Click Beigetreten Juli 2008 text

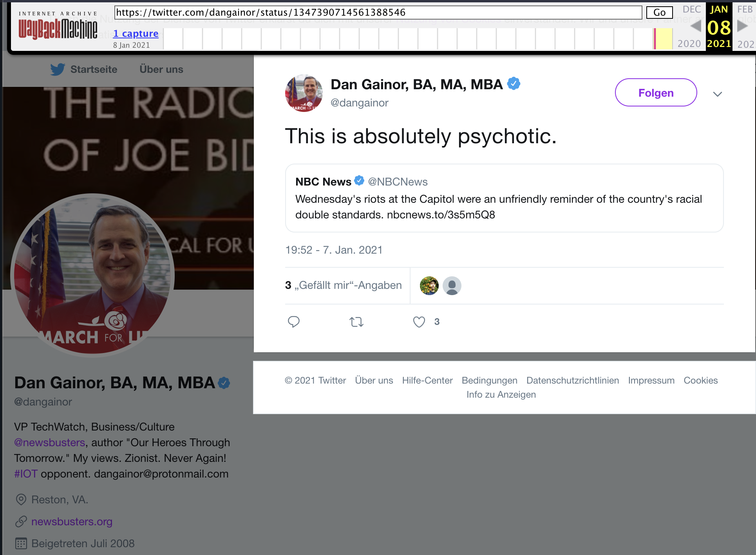point(83,543)
